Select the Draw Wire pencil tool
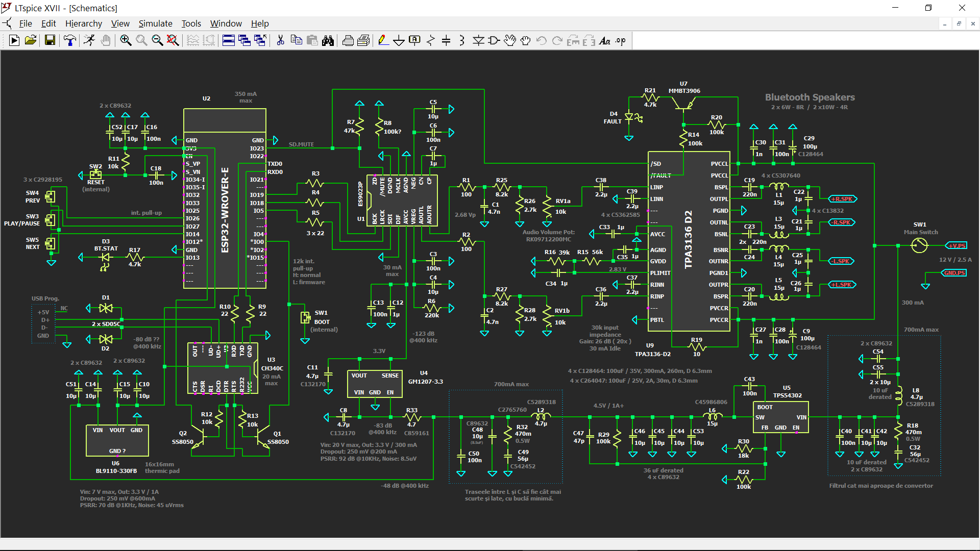 [x=383, y=40]
